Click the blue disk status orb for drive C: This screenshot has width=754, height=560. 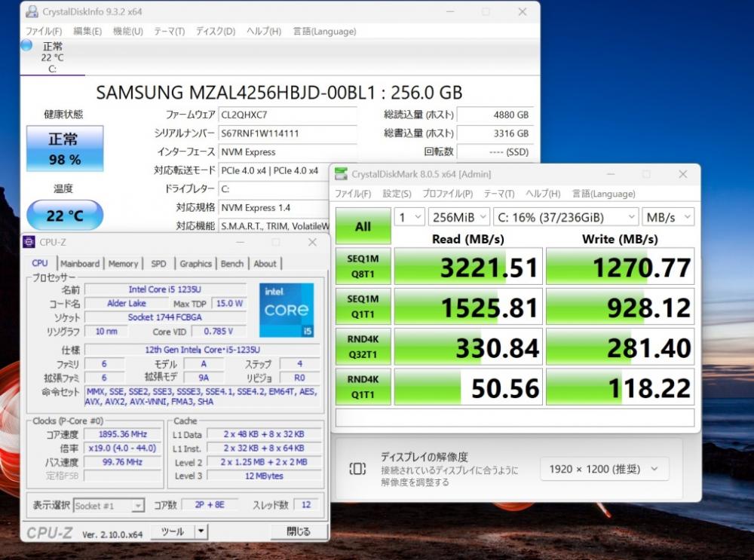click(x=26, y=45)
